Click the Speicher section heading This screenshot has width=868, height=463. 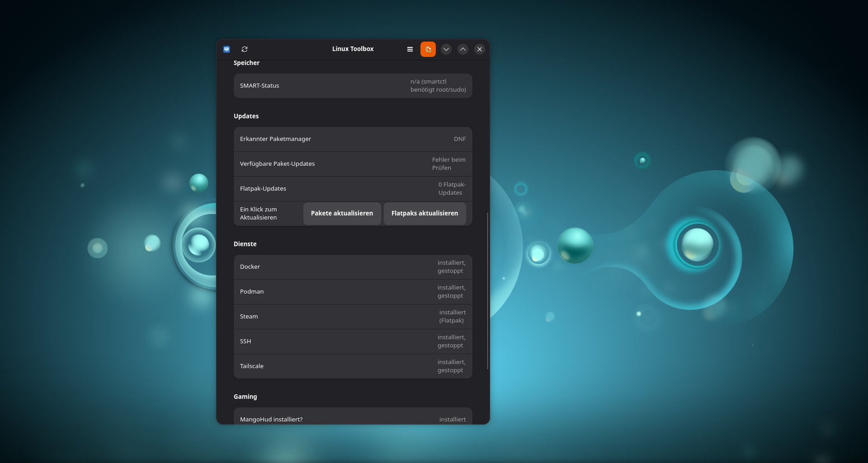tap(246, 63)
